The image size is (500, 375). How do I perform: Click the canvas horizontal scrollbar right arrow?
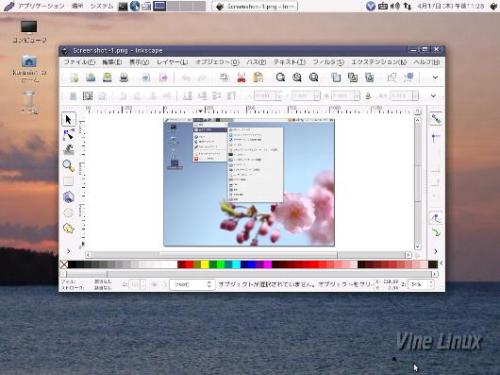408,255
